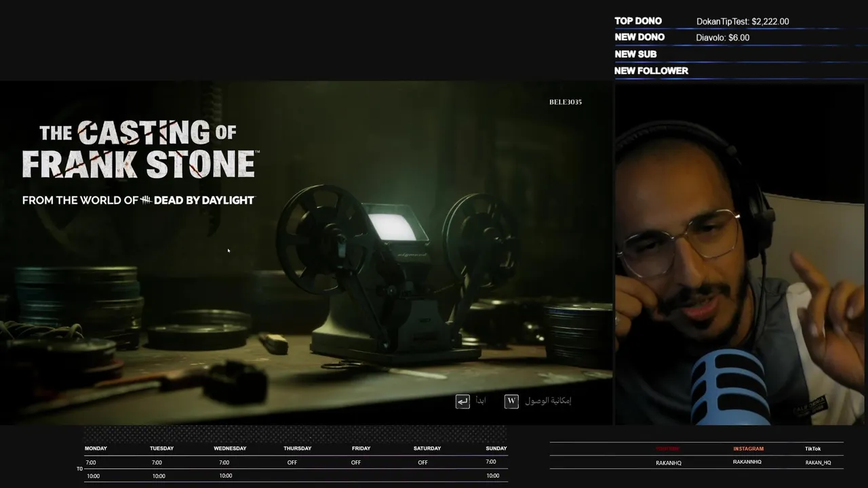Open the Arabic 'إمكانية الوصول' accessibility option

pos(548,401)
